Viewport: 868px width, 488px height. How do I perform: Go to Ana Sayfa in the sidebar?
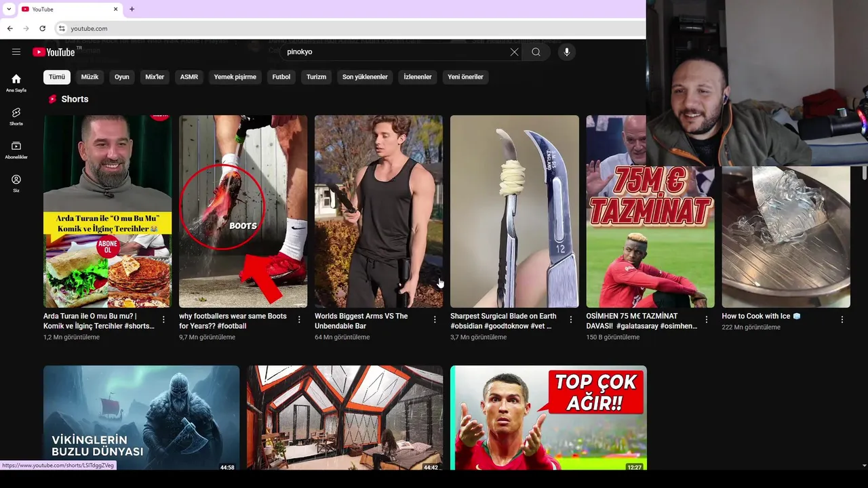[x=16, y=83]
